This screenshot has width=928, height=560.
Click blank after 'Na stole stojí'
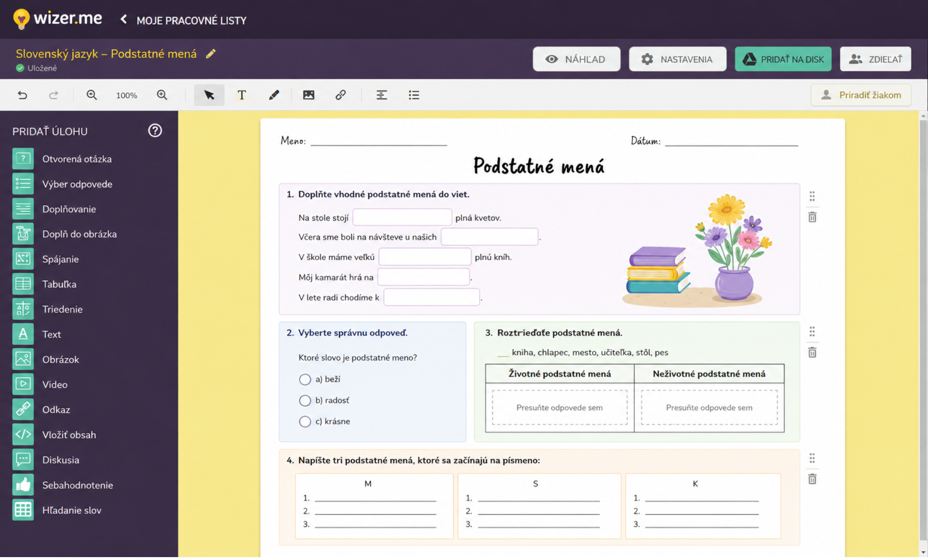click(x=402, y=218)
